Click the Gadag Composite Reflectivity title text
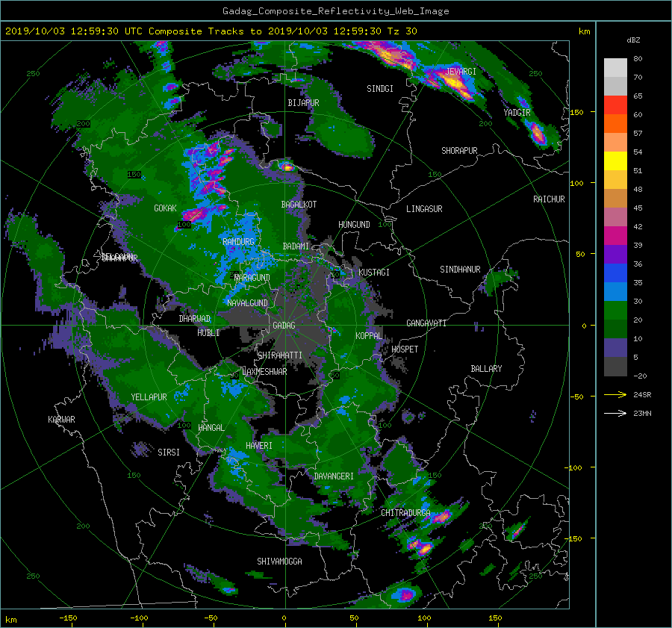The width and height of the screenshot is (672, 628). coord(335,11)
